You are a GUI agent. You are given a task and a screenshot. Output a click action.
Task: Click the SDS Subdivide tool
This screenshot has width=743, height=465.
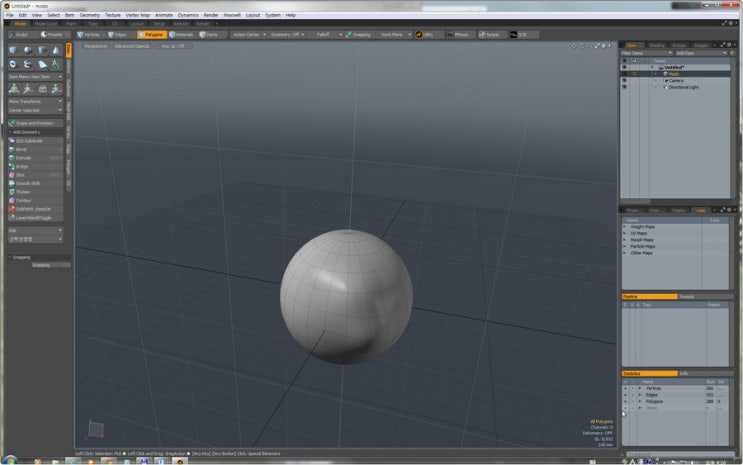[36, 141]
